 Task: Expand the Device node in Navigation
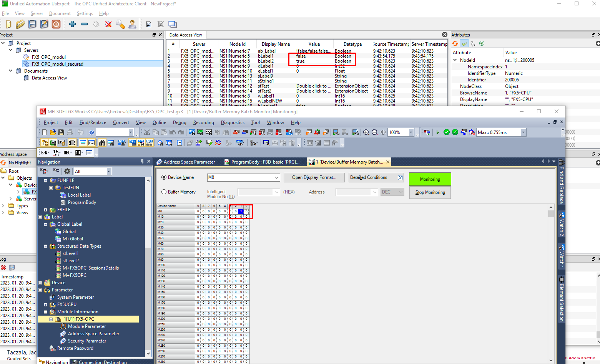click(x=40, y=283)
